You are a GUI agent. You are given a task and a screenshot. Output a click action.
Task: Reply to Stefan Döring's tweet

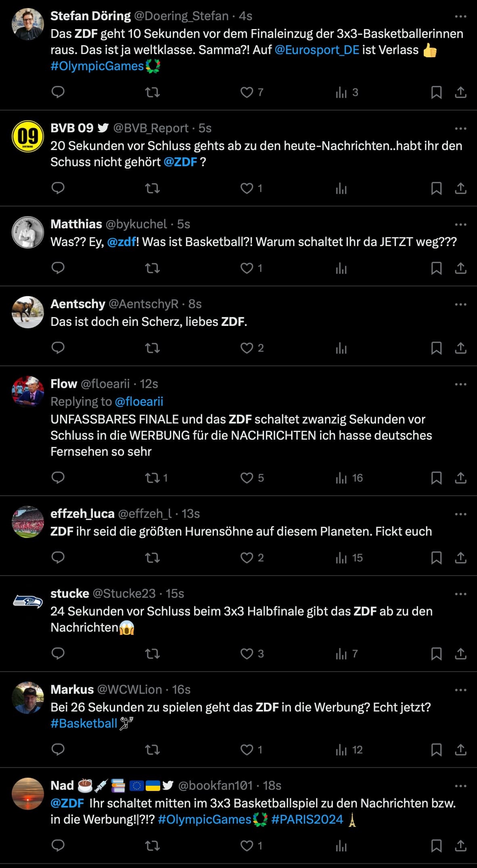click(58, 92)
